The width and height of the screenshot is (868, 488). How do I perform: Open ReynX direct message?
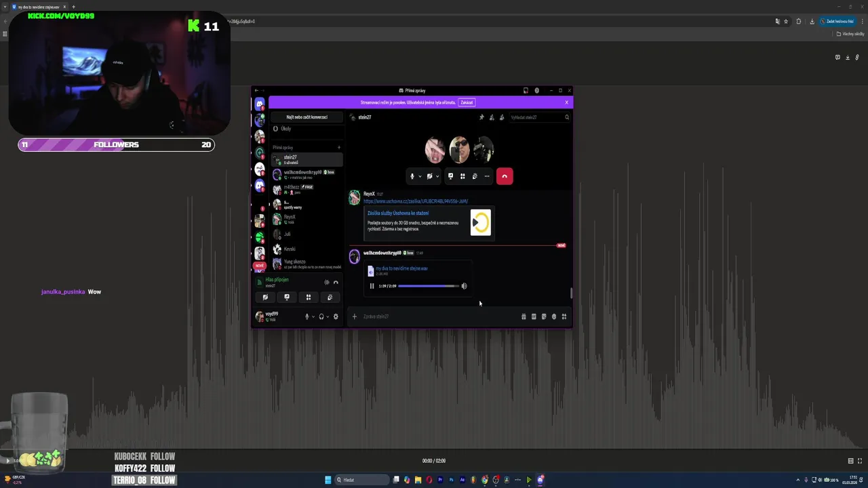[307, 219]
